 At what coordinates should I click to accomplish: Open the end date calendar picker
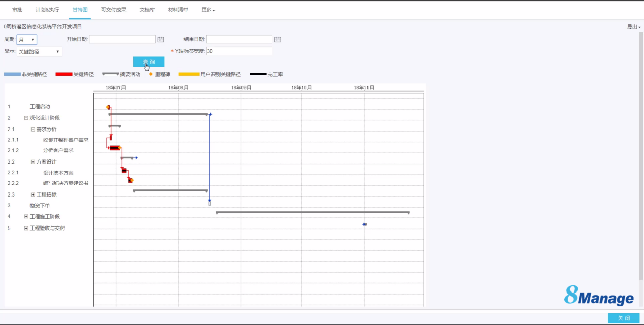click(278, 39)
